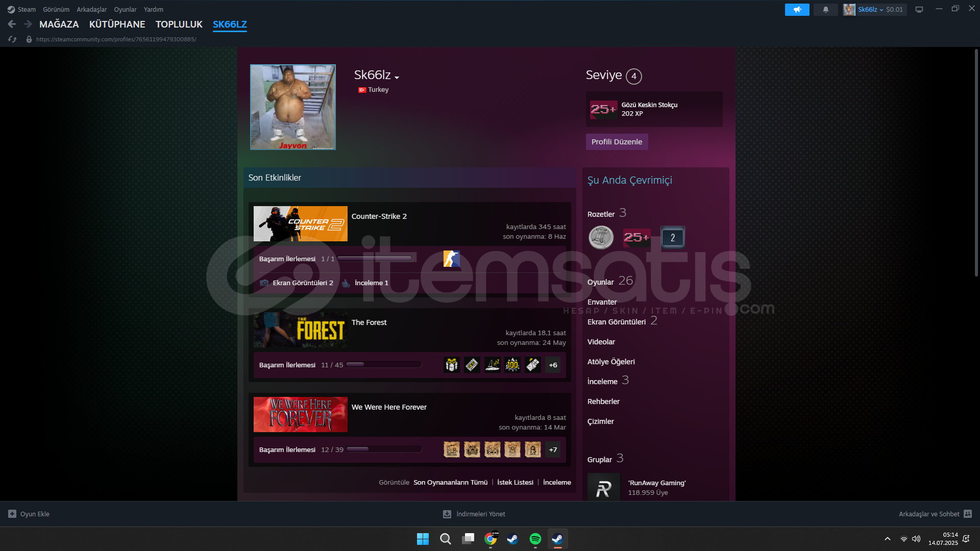Show +6 more Forest achievements
Viewport: 980px width, 551px height.
pos(553,365)
